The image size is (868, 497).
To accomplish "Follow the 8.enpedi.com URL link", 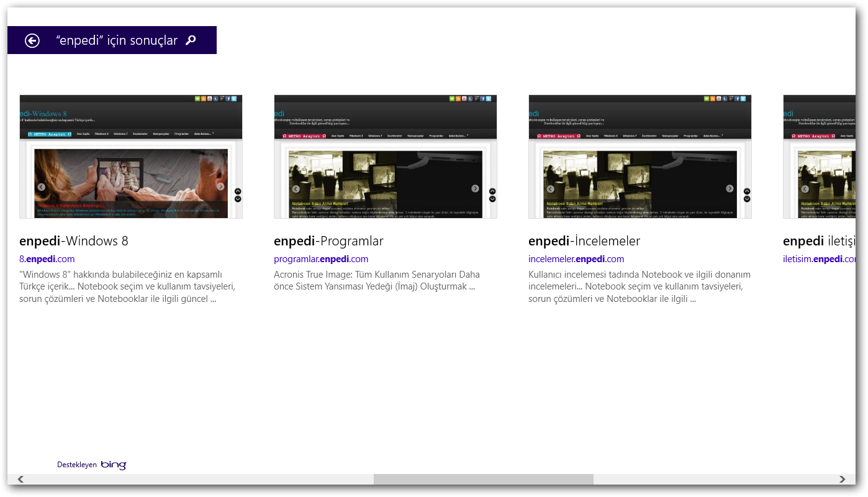I will point(47,259).
